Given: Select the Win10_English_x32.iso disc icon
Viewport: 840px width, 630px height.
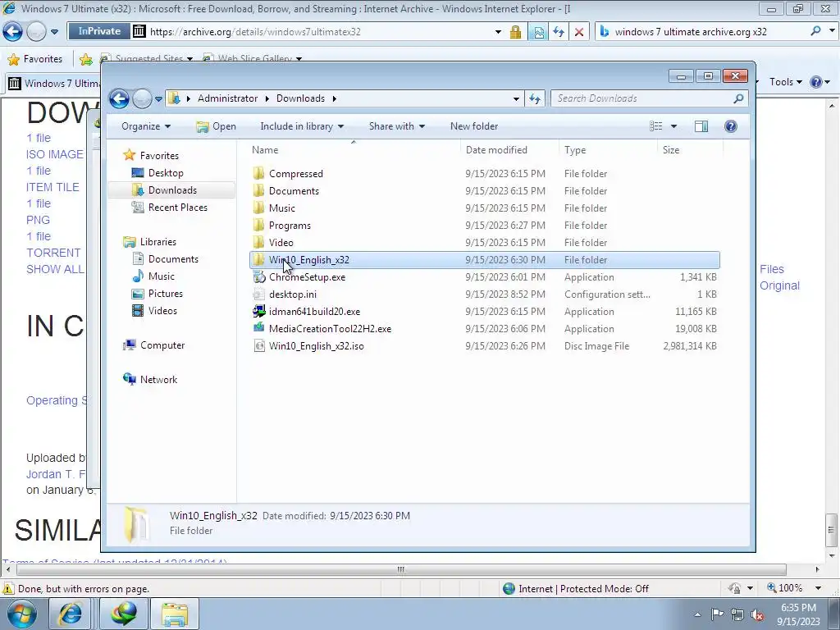Looking at the screenshot, I should pyautogui.click(x=259, y=346).
